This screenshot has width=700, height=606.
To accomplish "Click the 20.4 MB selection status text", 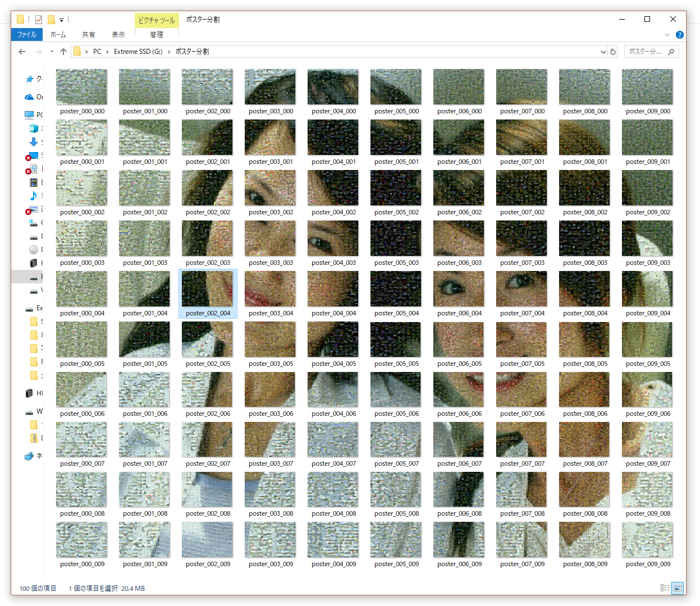I will (x=133, y=589).
